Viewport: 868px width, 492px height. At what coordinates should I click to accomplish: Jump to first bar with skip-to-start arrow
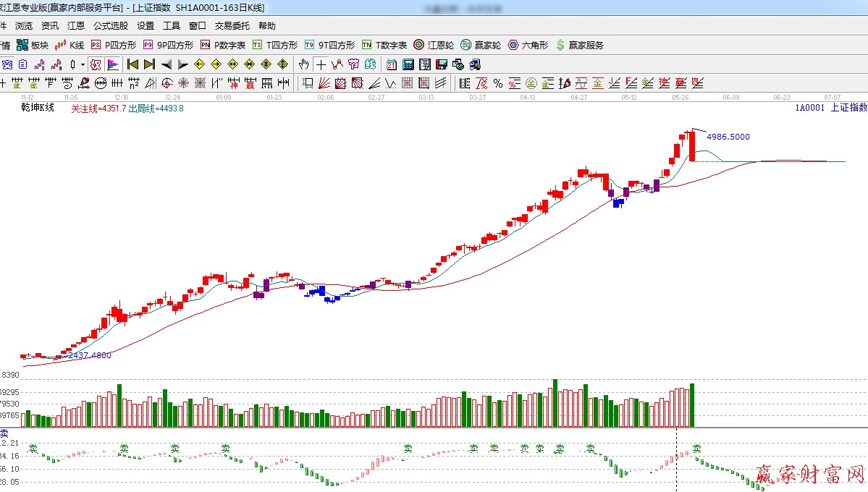pyautogui.click(x=132, y=64)
